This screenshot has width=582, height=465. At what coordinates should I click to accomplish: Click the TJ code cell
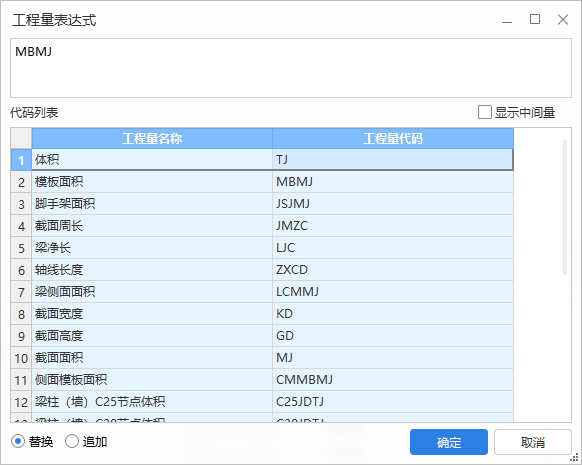(393, 160)
